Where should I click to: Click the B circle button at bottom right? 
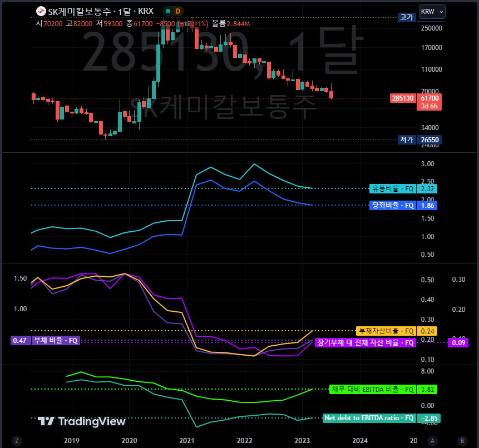click(462, 441)
